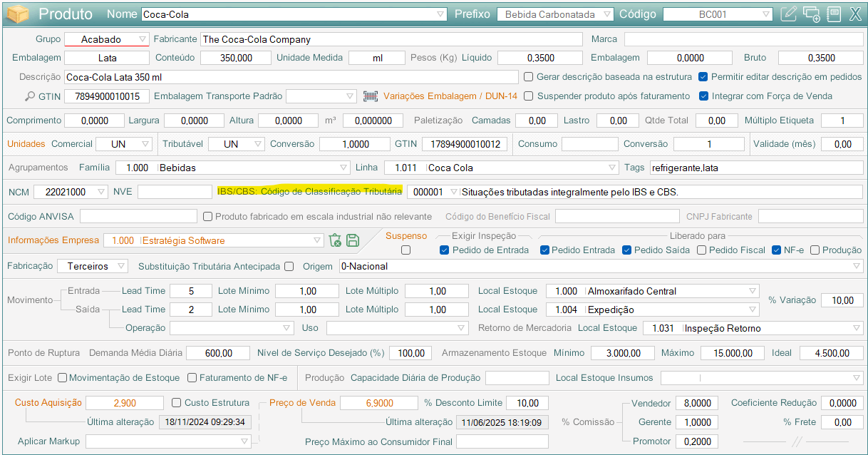Close the Produto form with the X icon
Screen dimensions: 868x455
(x=855, y=14)
